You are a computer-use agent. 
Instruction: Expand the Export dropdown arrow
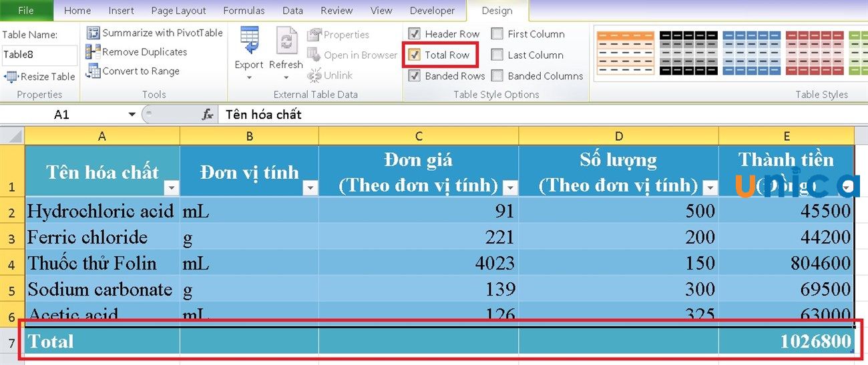coord(249,78)
